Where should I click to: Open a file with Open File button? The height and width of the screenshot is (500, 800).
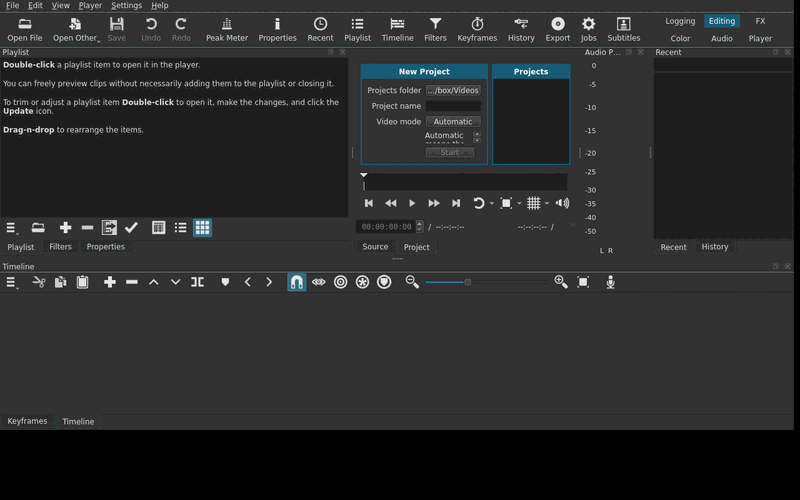(x=24, y=30)
